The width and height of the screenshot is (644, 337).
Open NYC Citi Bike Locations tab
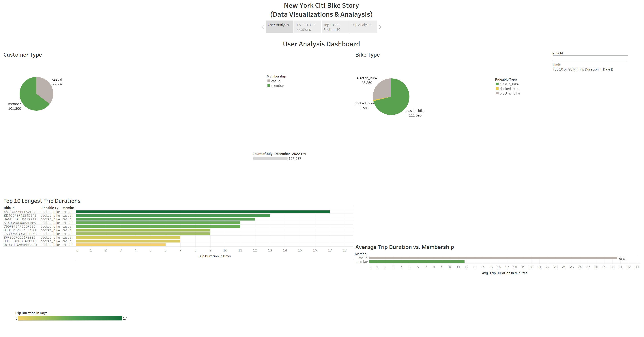click(307, 27)
